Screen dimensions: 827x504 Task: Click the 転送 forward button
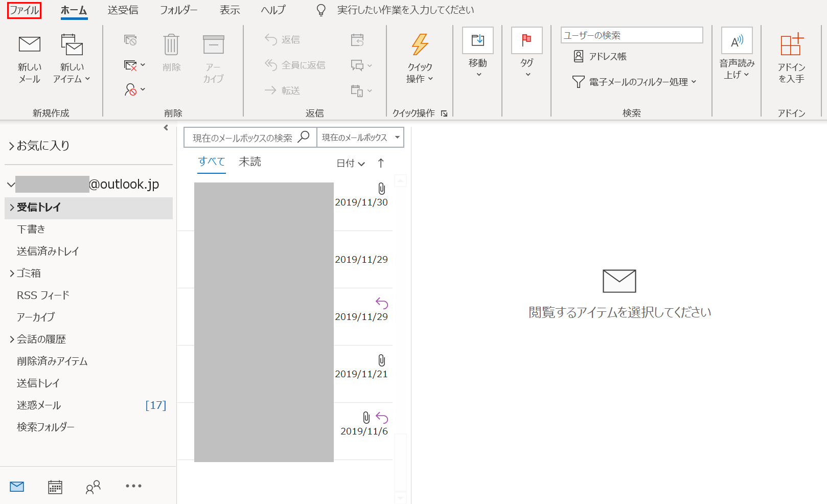pyautogui.click(x=282, y=90)
